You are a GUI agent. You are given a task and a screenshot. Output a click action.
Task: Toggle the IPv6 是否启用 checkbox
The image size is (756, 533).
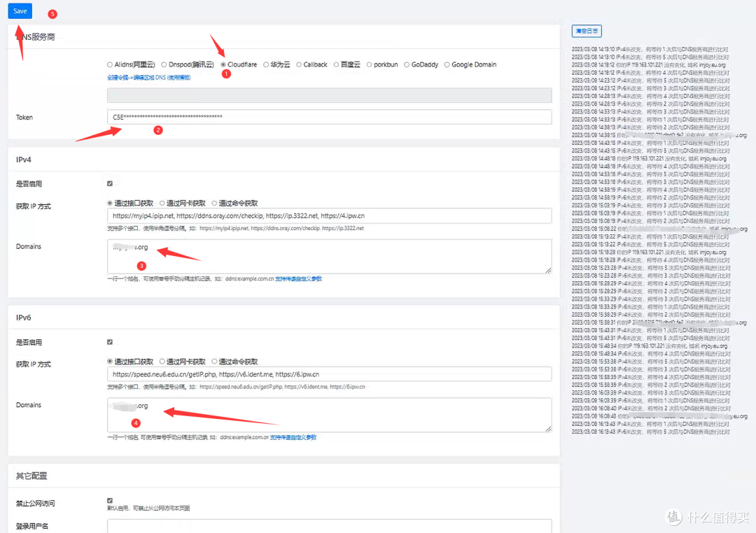tap(110, 342)
